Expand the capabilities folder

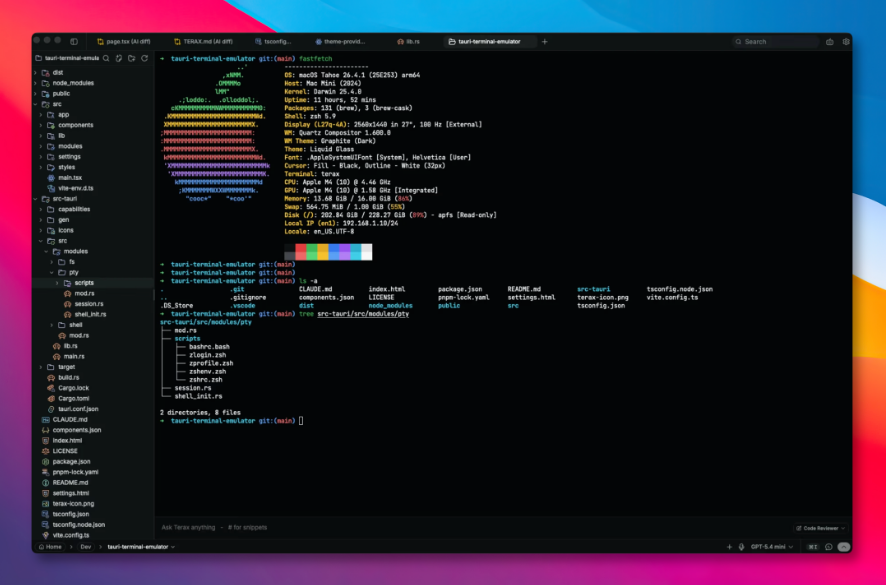point(41,209)
